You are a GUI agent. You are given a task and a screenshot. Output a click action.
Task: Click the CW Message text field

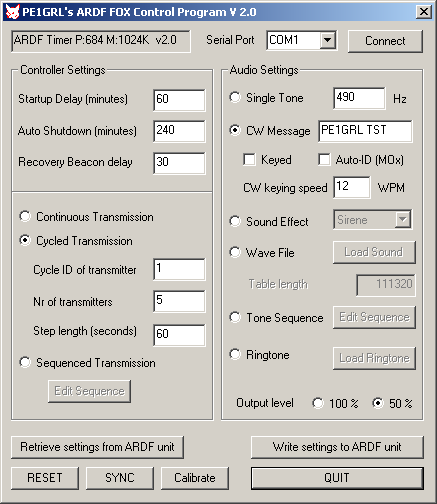(365, 131)
